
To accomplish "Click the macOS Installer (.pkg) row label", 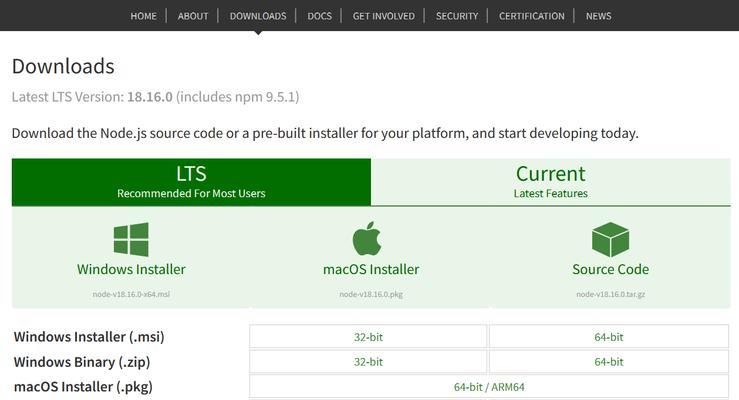I will [83, 387].
